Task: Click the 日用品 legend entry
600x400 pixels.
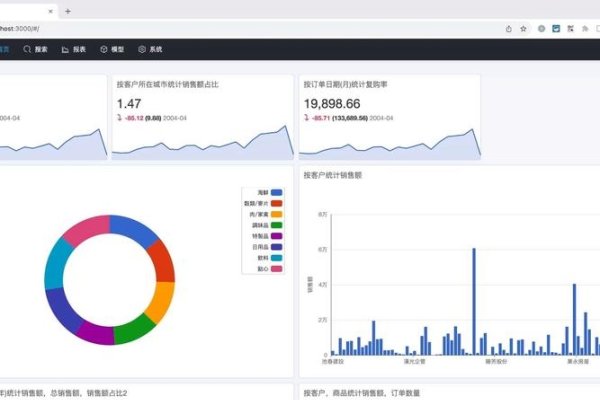Action: pyautogui.click(x=264, y=247)
